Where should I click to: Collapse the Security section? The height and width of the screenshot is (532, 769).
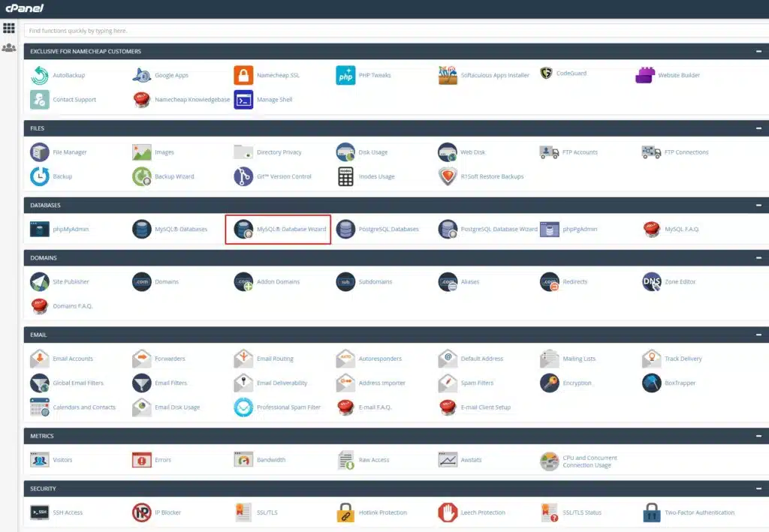tap(758, 488)
